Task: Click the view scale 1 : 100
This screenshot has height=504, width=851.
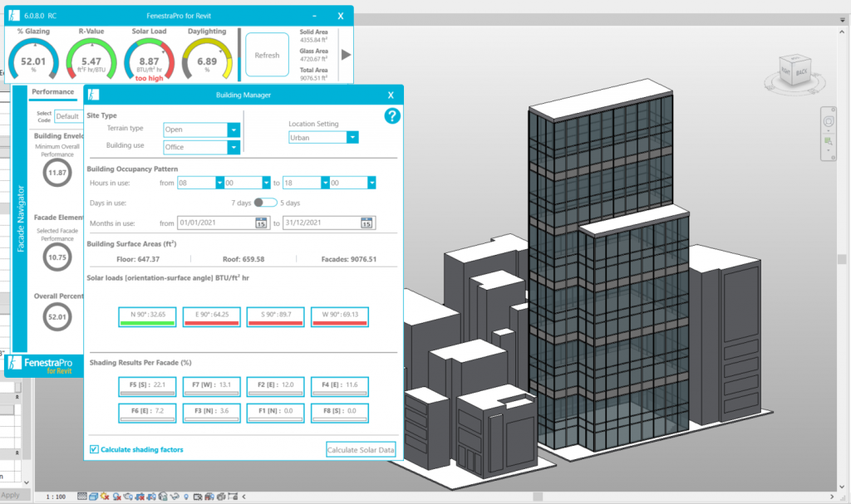Action: tap(56, 497)
